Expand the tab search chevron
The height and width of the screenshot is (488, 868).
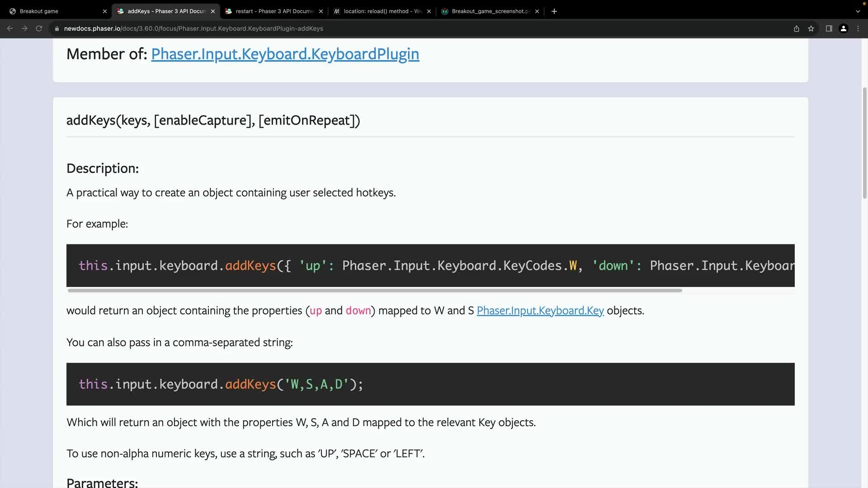(858, 11)
